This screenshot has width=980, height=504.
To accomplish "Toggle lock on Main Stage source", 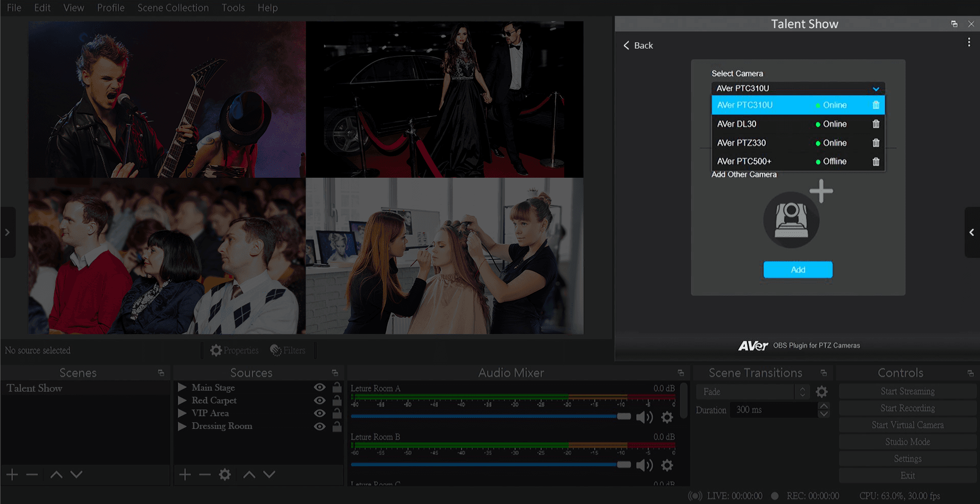I will pyautogui.click(x=337, y=387).
